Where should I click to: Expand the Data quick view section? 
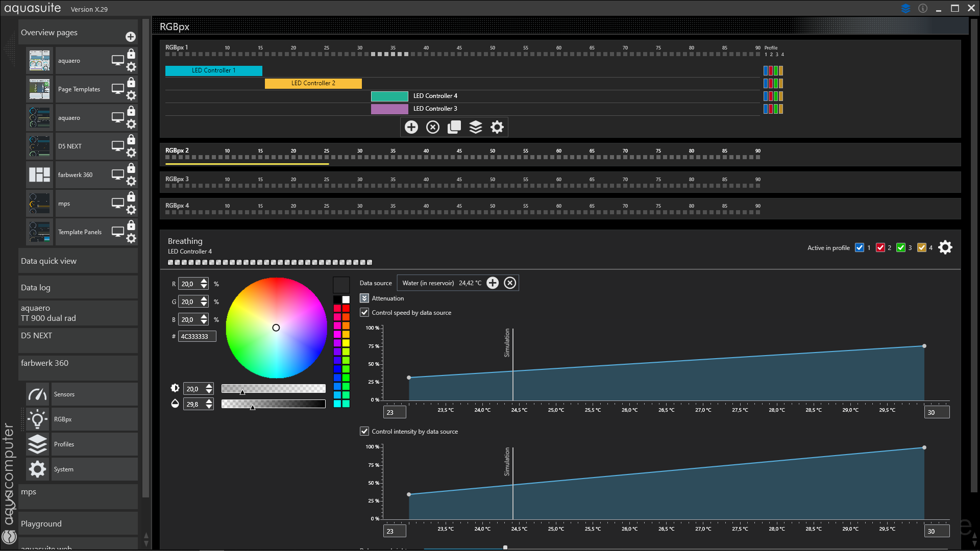[x=78, y=261]
